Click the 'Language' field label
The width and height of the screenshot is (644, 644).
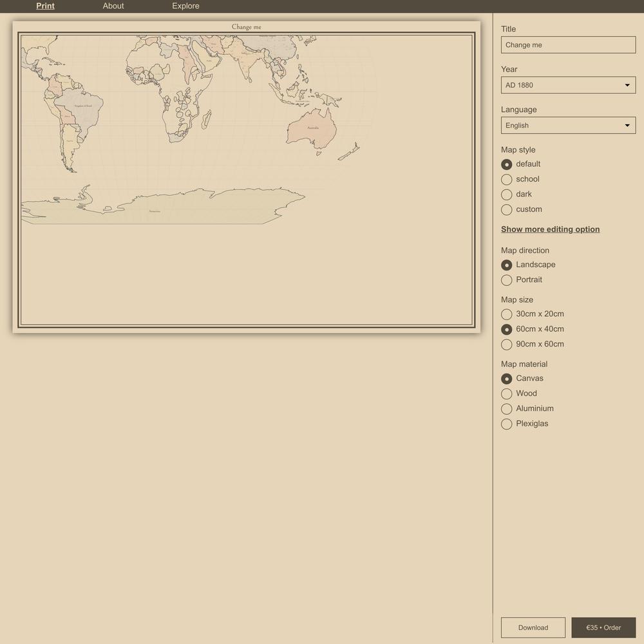coord(518,109)
